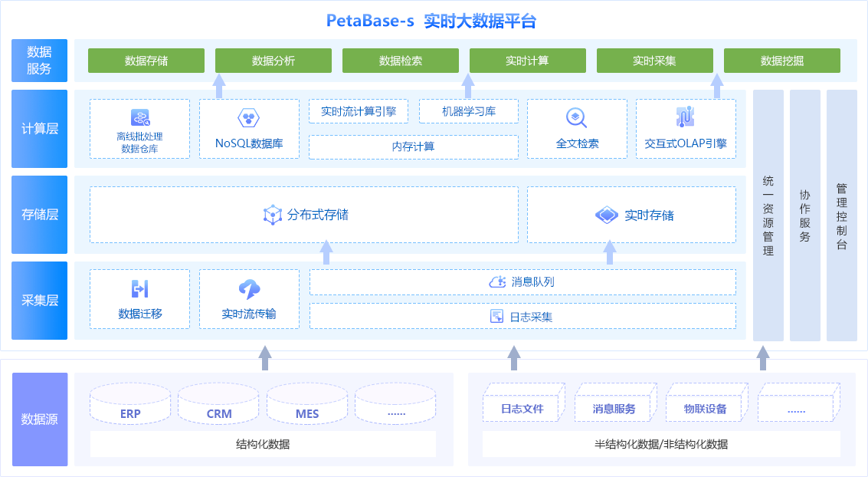Click the 消息队列 label
This screenshot has height=477, width=868.
(x=532, y=282)
